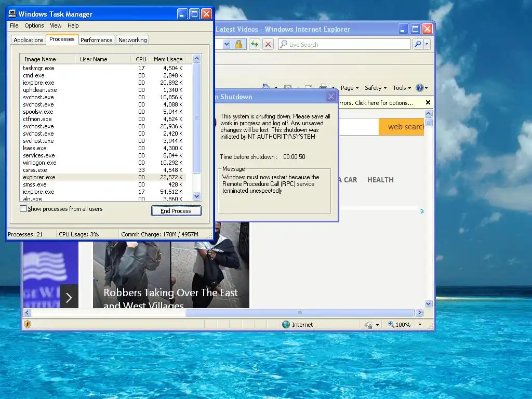Open the address bar dropdown arrow
532x399 pixels.
pos(227,45)
